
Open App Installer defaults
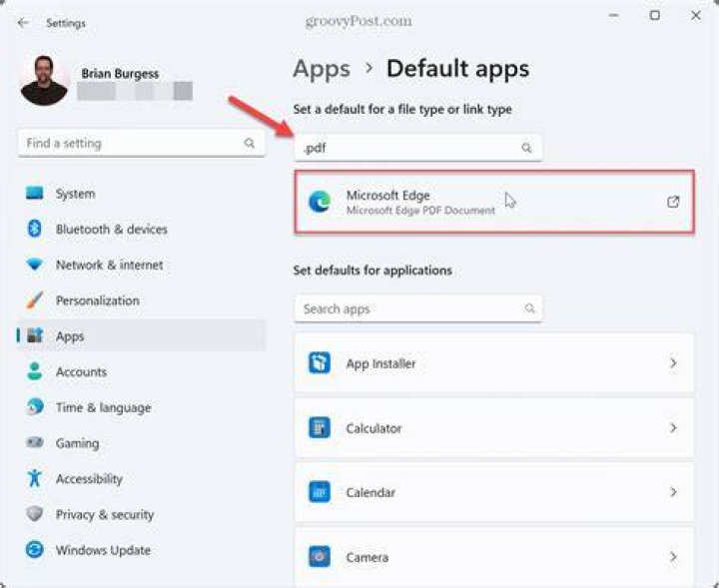494,363
